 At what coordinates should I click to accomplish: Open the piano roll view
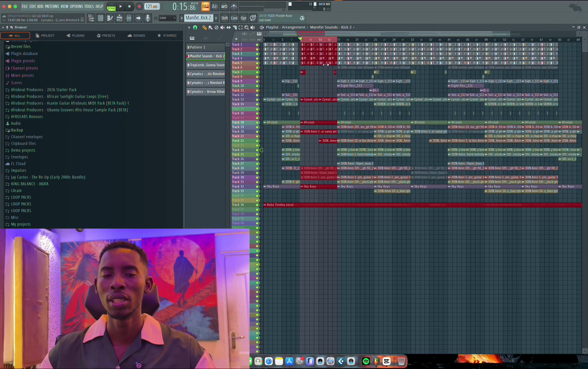[x=110, y=18]
